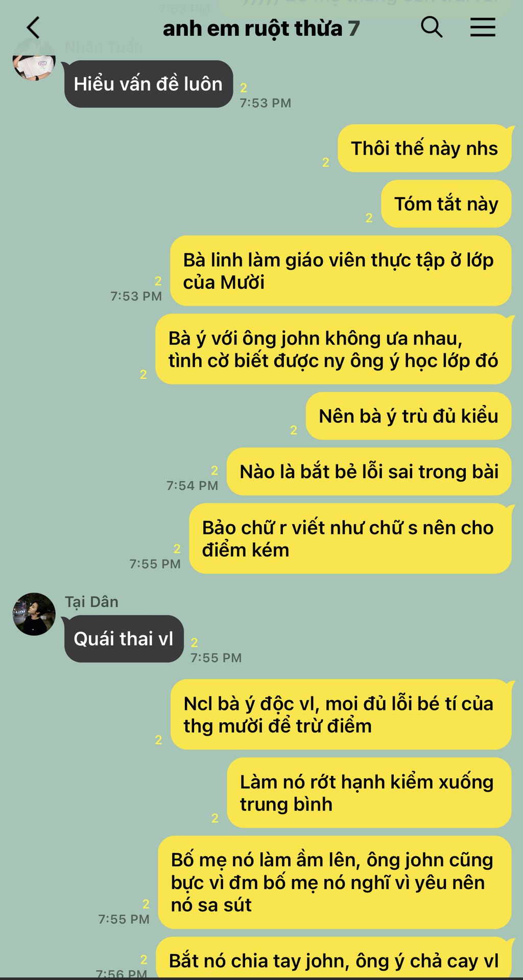Tap the 'rớt hạnh kiểm xuống trung bình' message

point(369,793)
